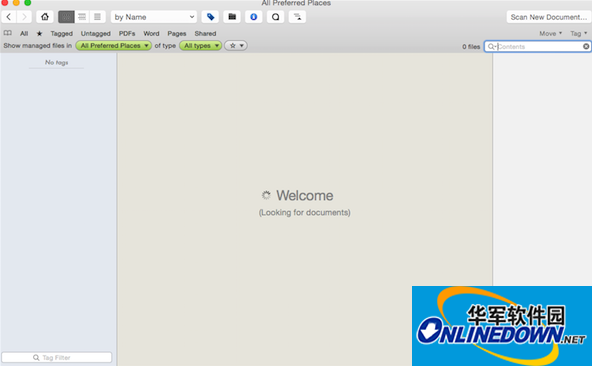Open the All Preferred Places dropdown
The height and width of the screenshot is (366, 592).
[114, 46]
